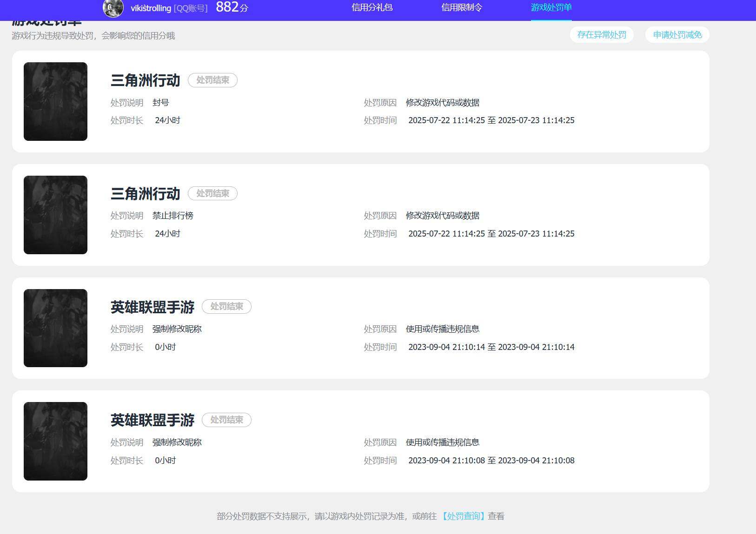Click the 24小时 duration on the 禁止排行榜 card

168,234
